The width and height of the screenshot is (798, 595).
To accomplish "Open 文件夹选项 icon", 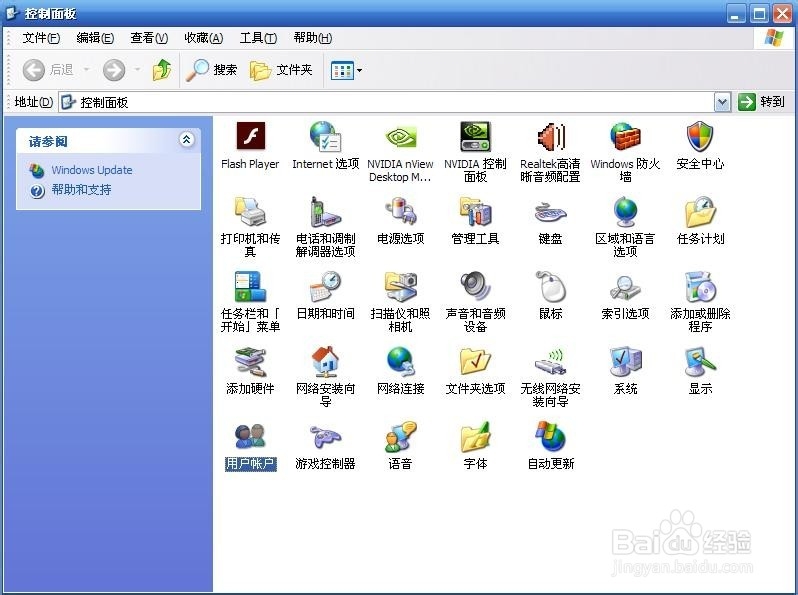I will [x=475, y=361].
